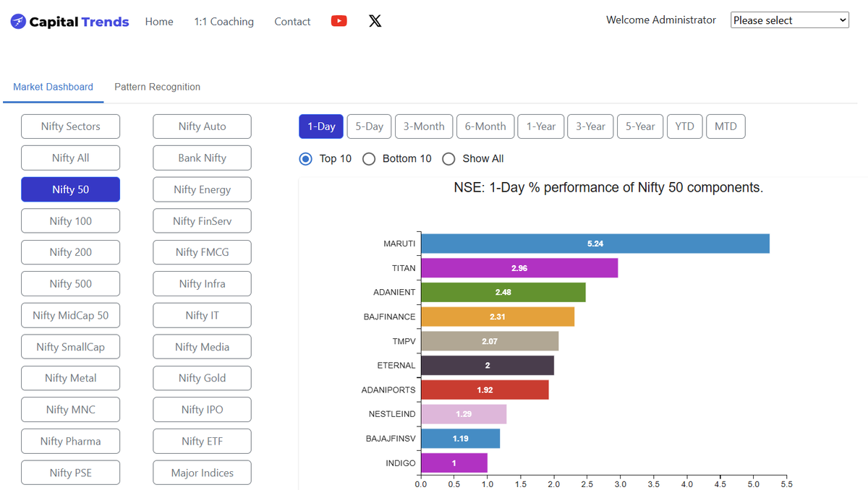Click the TITAN bar showing 2.96

(519, 268)
